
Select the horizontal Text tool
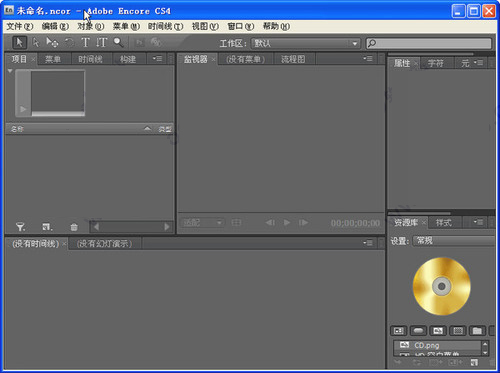[x=85, y=43]
